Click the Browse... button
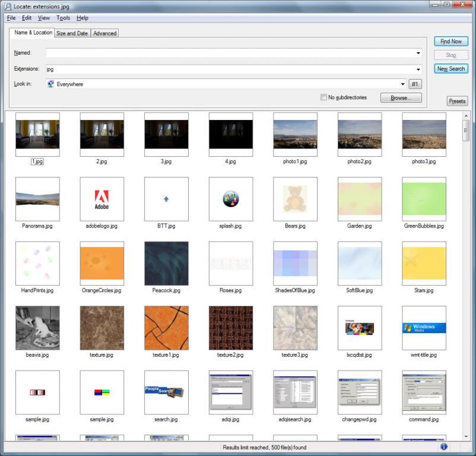The width and height of the screenshot is (476, 456). pos(401,97)
